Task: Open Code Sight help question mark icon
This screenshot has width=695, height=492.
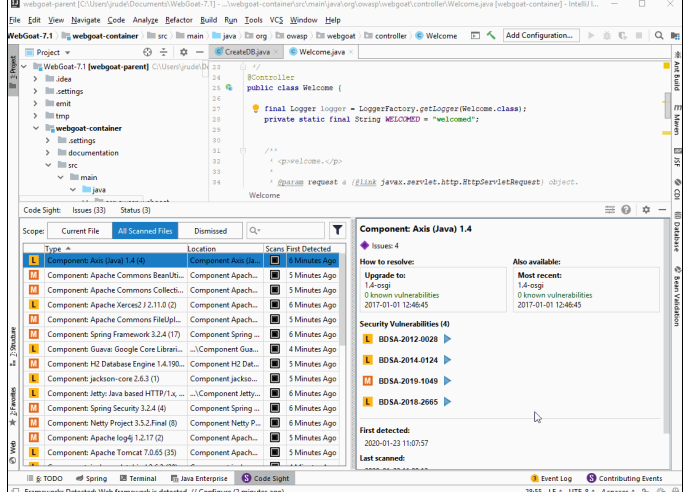Action: (x=626, y=210)
